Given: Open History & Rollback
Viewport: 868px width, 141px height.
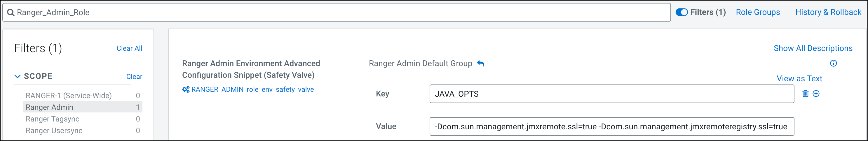Looking at the screenshot, I should pos(828,13).
